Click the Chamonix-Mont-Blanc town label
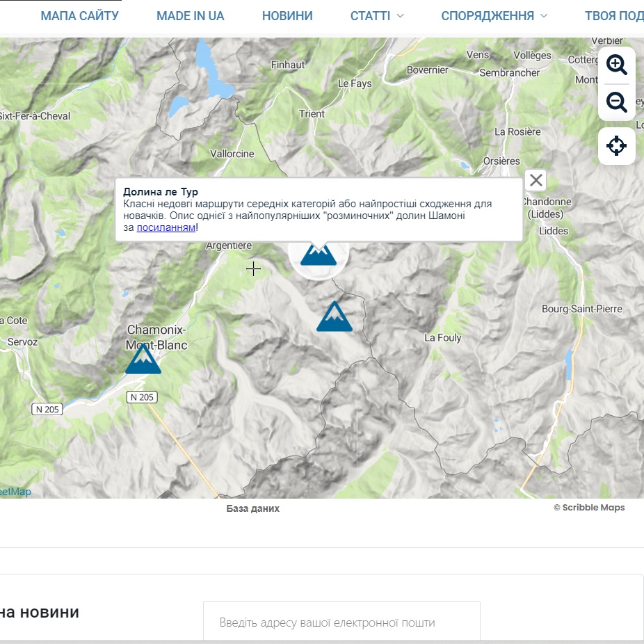Screen dimensions: 644x644 tap(157, 337)
